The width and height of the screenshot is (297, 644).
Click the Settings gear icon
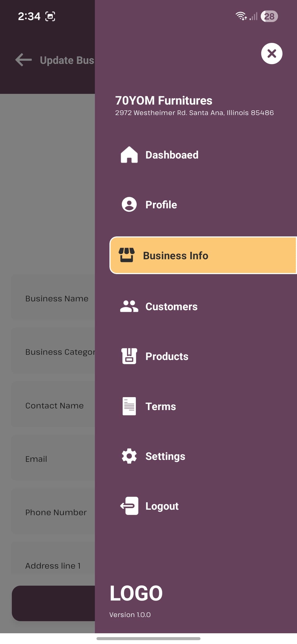[x=129, y=456]
